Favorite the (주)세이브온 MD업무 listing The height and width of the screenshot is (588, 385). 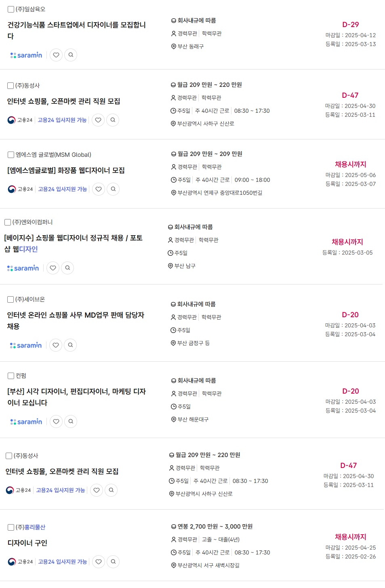tap(56, 345)
